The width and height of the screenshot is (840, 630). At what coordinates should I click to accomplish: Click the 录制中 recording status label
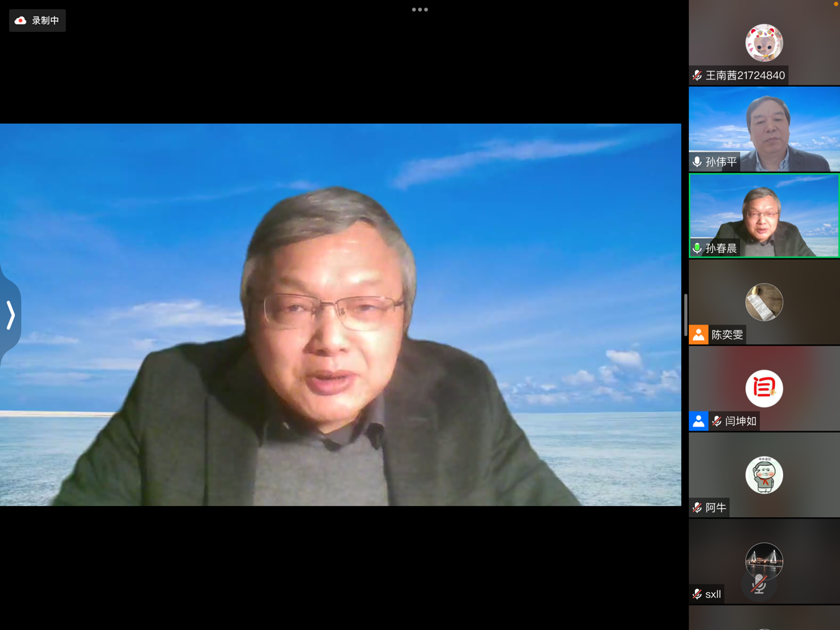(x=45, y=21)
